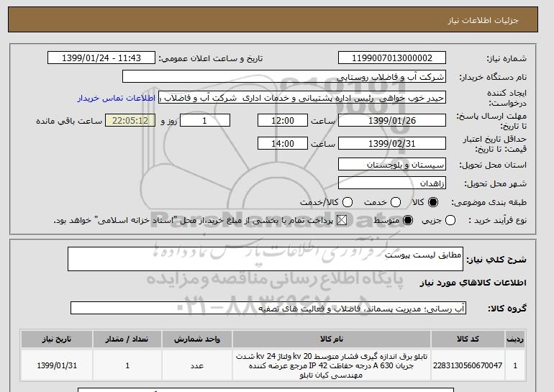Click the product name cell تابلو برق اندازه گیری
Viewport: 554px width, 392px height.
(x=332, y=365)
